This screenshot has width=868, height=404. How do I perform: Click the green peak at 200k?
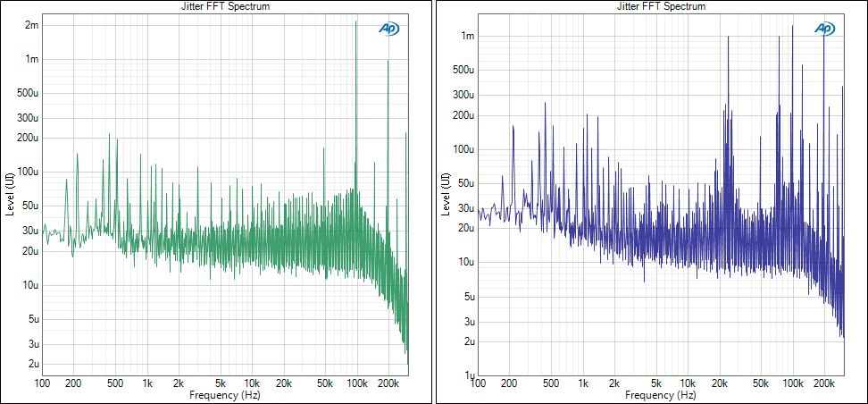click(388, 63)
